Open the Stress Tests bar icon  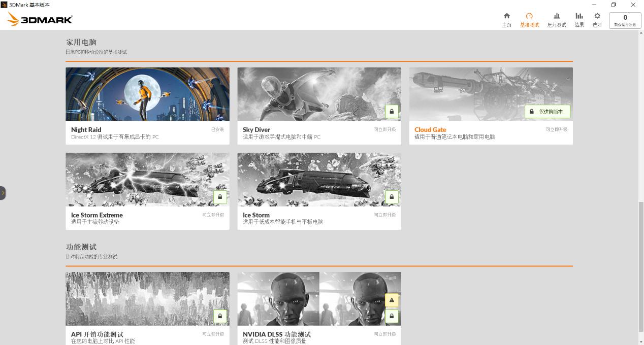click(x=557, y=16)
